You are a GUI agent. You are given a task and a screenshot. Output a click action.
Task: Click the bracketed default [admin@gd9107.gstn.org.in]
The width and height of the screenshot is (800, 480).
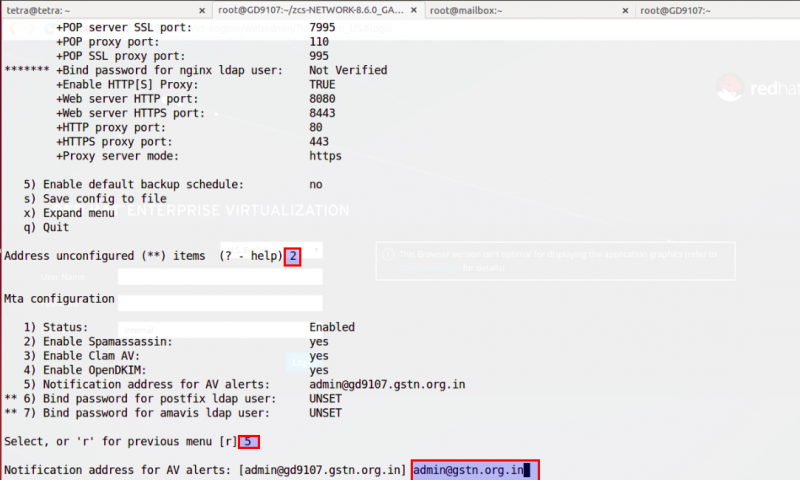point(322,470)
